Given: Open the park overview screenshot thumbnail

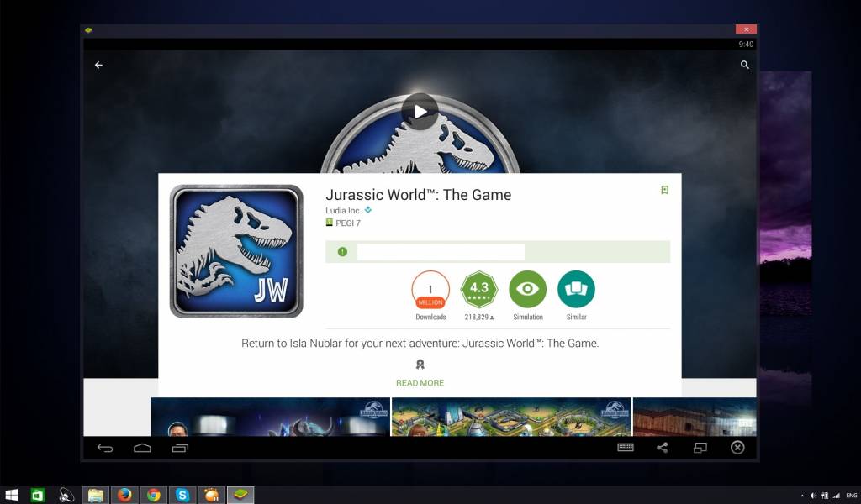Looking at the screenshot, I should (x=511, y=417).
